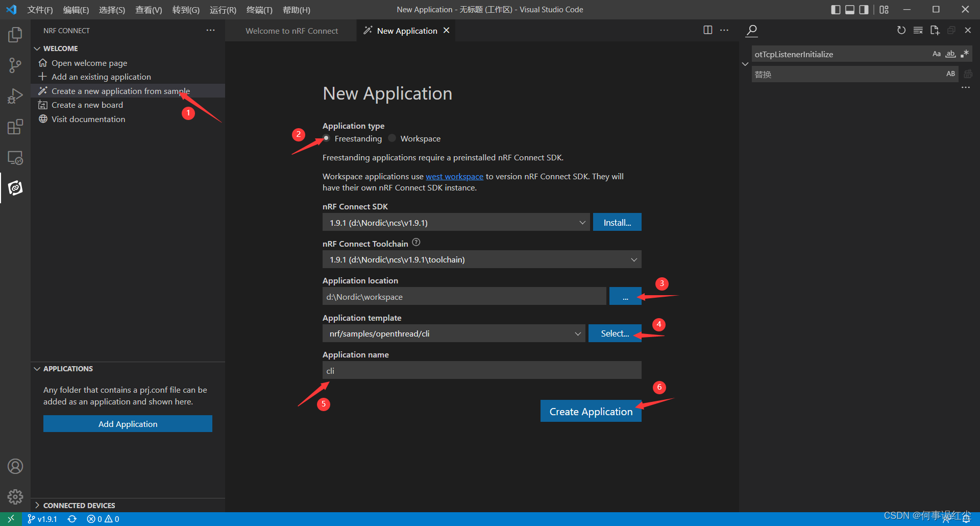Click Add an existing application
The image size is (980, 526).
(x=101, y=77)
